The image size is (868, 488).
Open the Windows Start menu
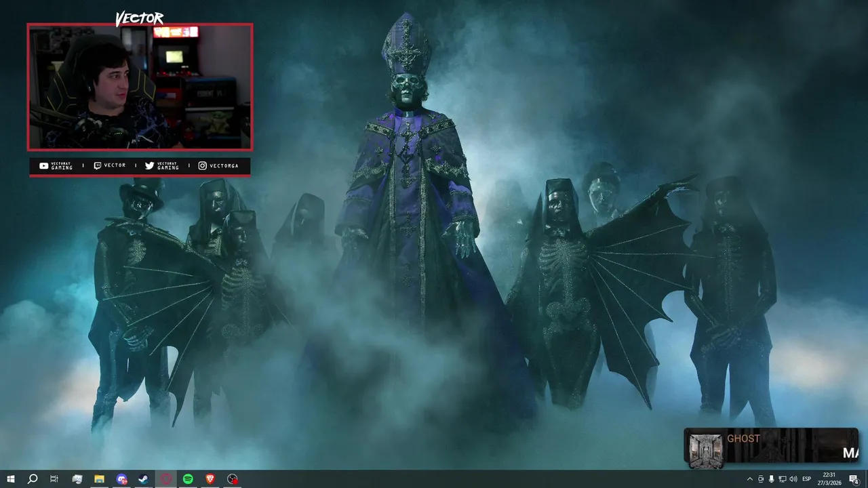(x=10, y=479)
